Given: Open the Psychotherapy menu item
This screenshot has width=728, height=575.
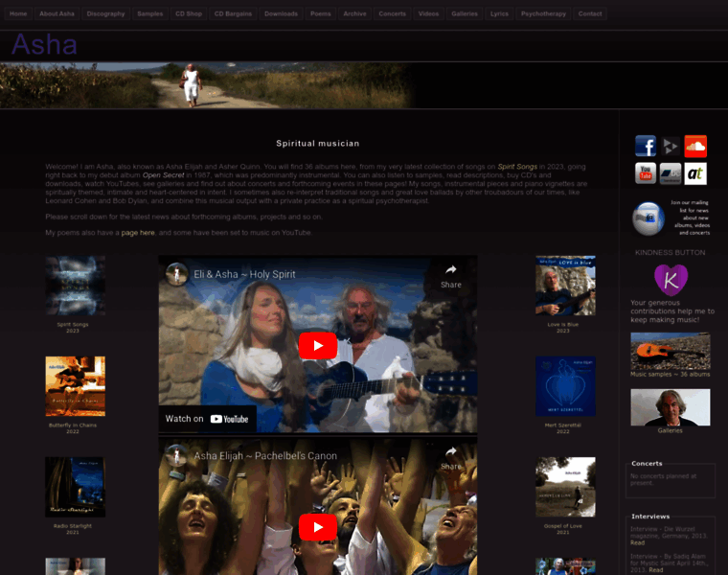Looking at the screenshot, I should (x=544, y=14).
